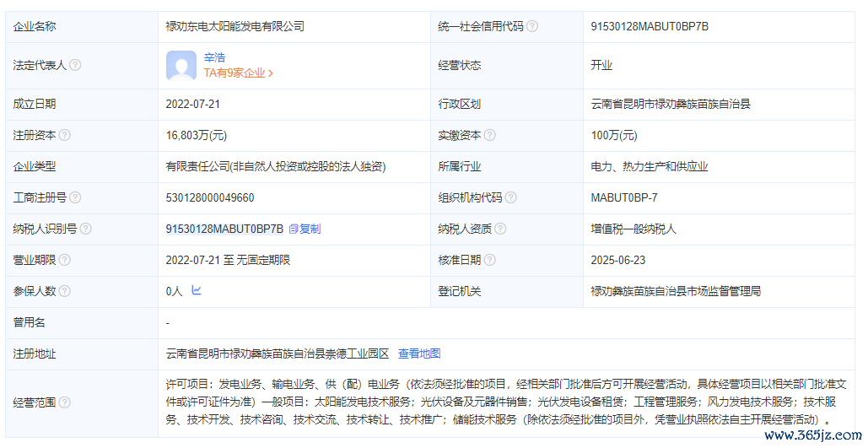The image size is (868, 448).
Task: Open 辛浩 legal representative profile link
Action: (x=215, y=57)
